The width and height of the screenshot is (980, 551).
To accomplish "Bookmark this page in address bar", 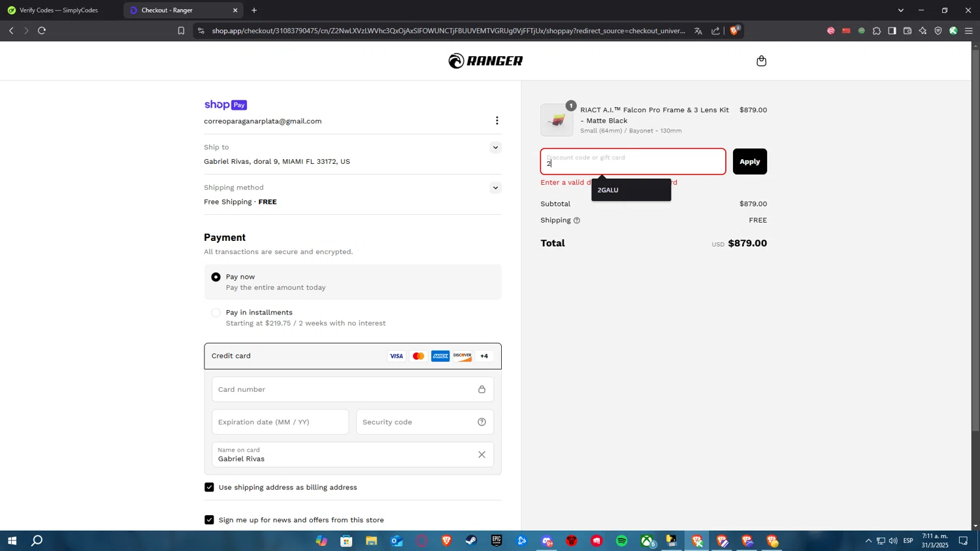I will pos(181,31).
